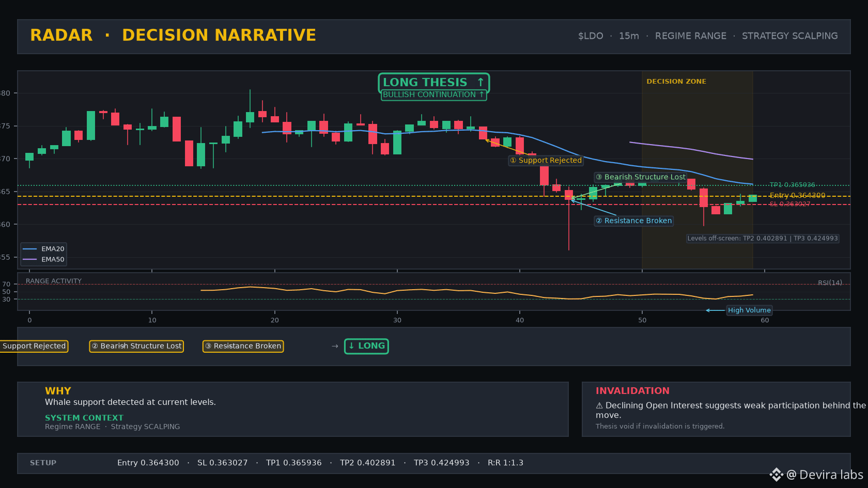The width and height of the screenshot is (868, 488).
Task: Click the R:R 1:1.3 ratio
Action: (x=505, y=463)
